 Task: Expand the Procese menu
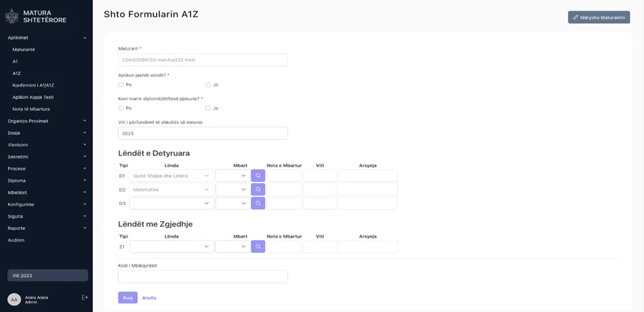point(46,169)
